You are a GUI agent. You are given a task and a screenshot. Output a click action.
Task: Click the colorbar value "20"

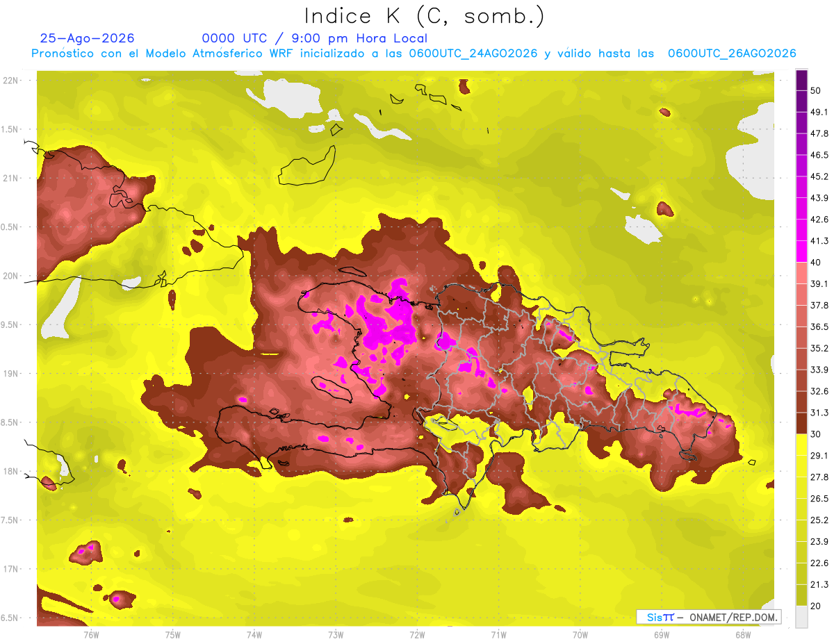point(816,606)
